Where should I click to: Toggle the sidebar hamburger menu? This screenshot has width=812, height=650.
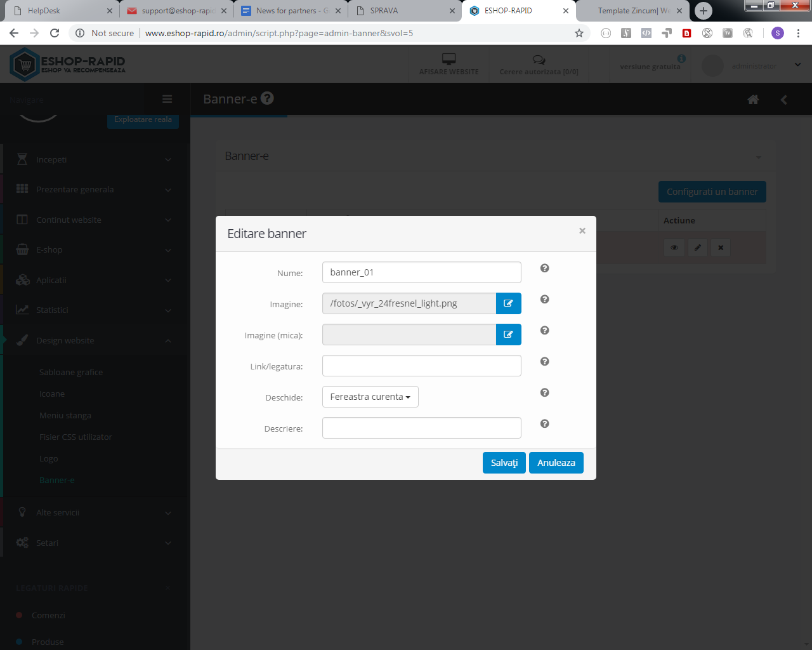pyautogui.click(x=167, y=99)
